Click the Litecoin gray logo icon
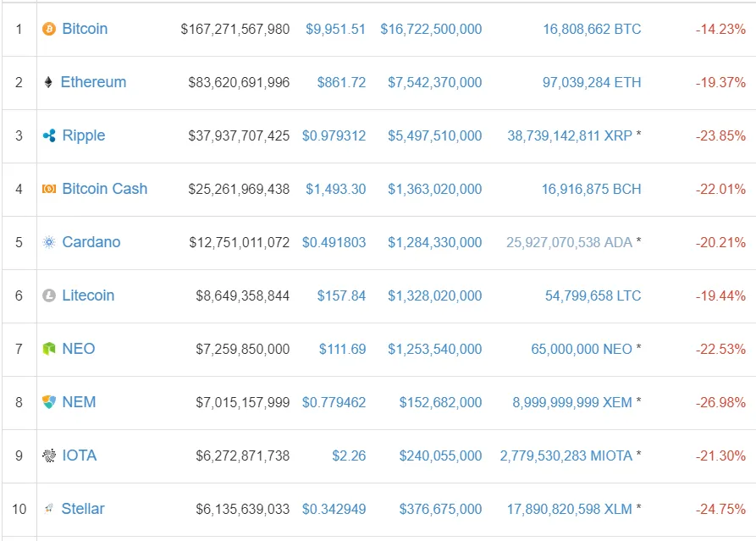Viewport: 756px width, 541px height. tap(49, 295)
